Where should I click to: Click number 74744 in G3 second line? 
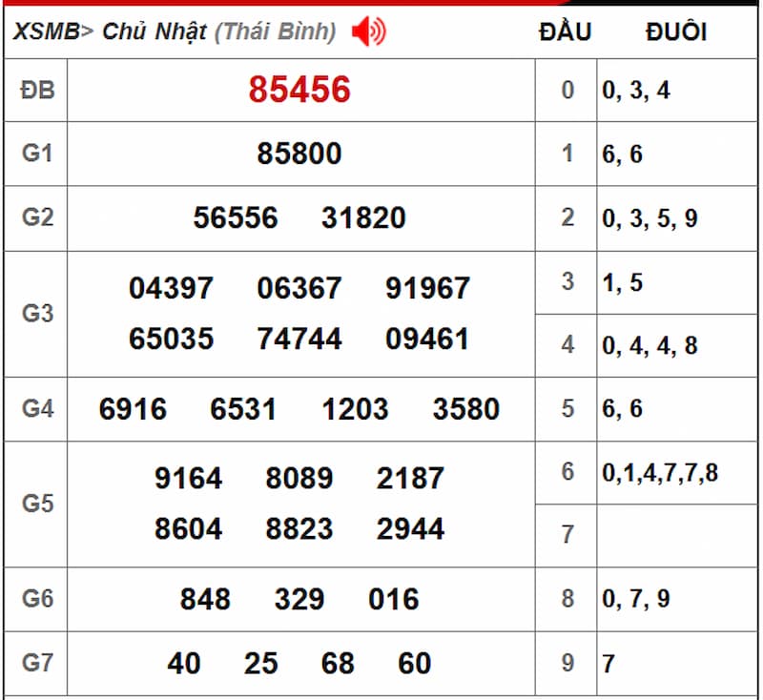pyautogui.click(x=300, y=338)
